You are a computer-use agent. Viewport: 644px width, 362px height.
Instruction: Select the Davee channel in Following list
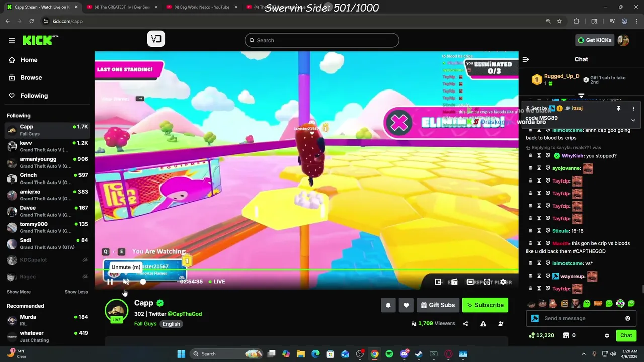[47, 211]
